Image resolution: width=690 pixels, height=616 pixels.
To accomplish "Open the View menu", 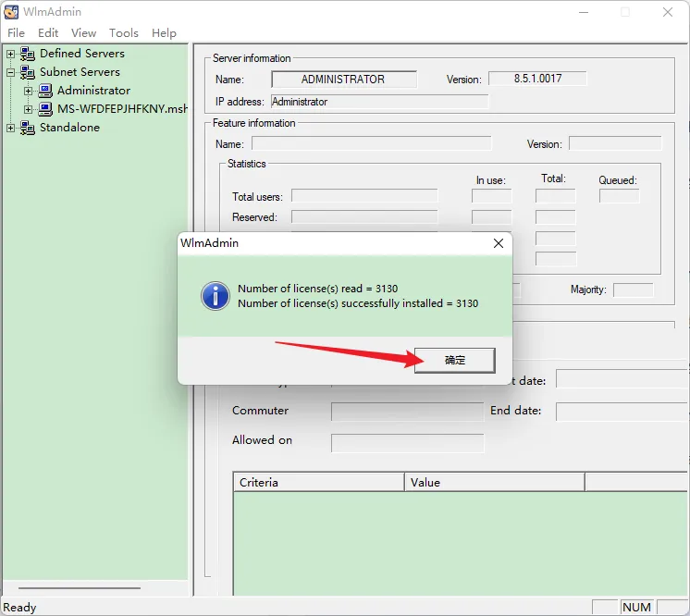I will (x=83, y=33).
